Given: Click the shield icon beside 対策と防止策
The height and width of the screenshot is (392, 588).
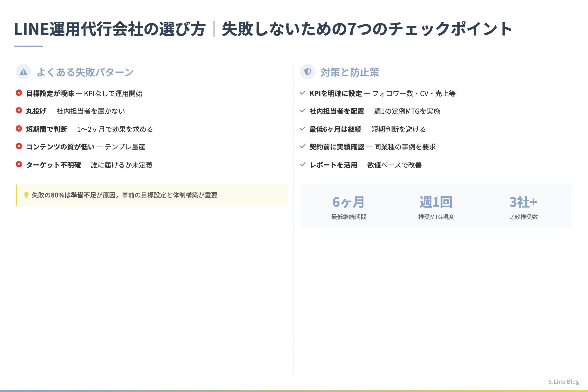Looking at the screenshot, I should (x=307, y=72).
